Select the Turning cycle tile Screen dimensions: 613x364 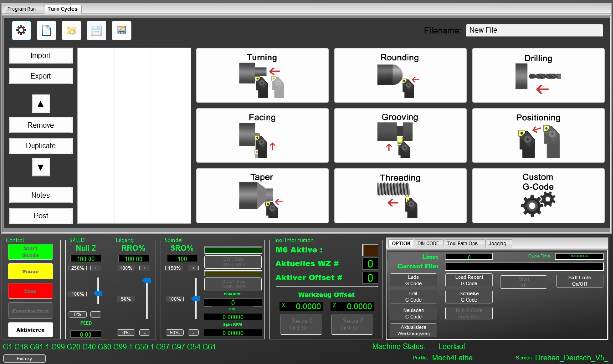pyautogui.click(x=262, y=75)
